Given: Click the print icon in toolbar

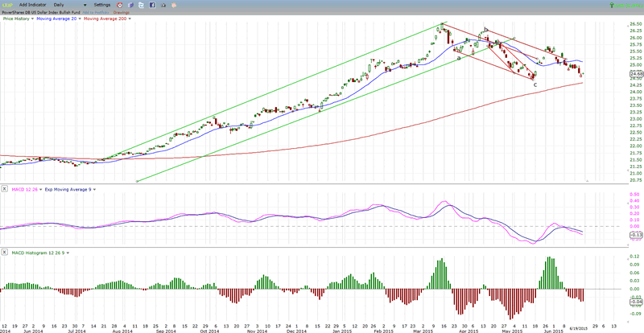Looking at the screenshot, I should click(163, 6).
